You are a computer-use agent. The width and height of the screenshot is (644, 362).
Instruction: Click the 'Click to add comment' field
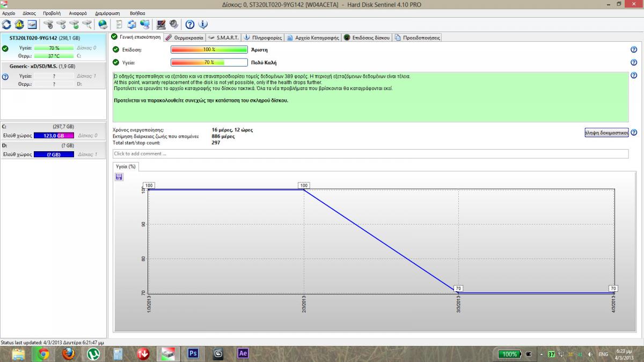pyautogui.click(x=370, y=154)
